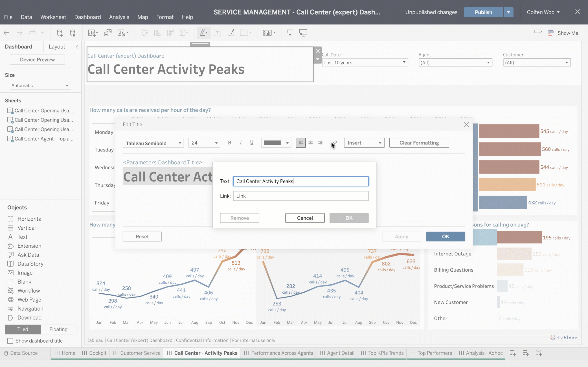Click the Download as image toolbar icon
This screenshot has width=588, height=367.
(x=290, y=33)
